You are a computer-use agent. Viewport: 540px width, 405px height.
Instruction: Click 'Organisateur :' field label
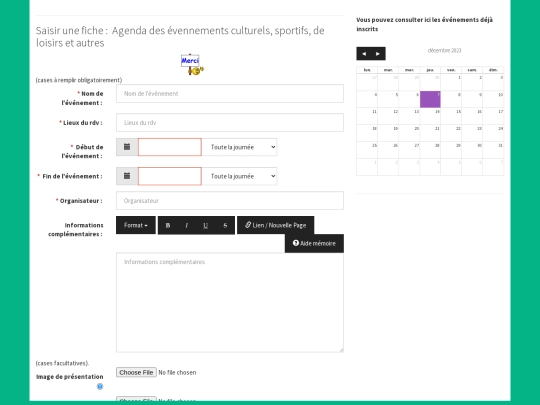pyautogui.click(x=79, y=201)
